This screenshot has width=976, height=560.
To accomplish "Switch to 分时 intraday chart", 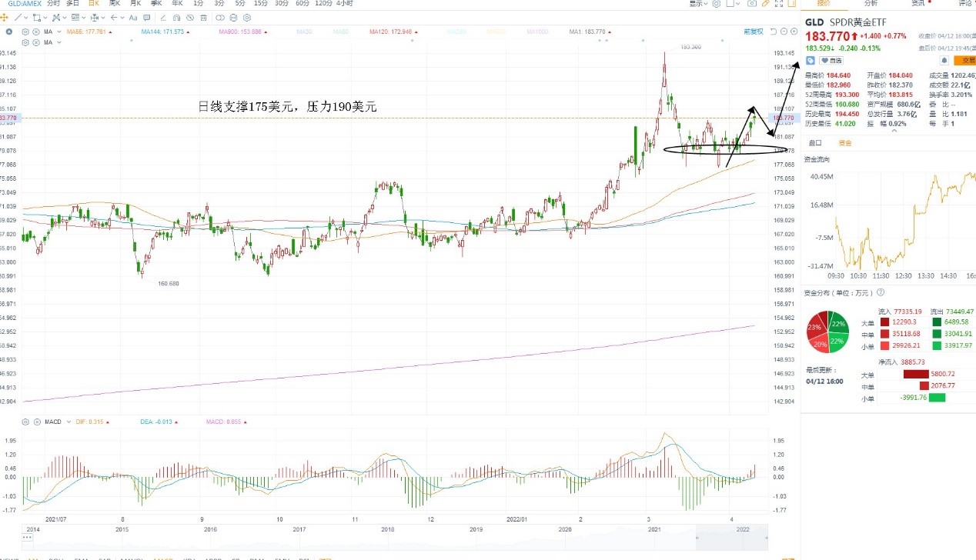I will coord(53,3).
